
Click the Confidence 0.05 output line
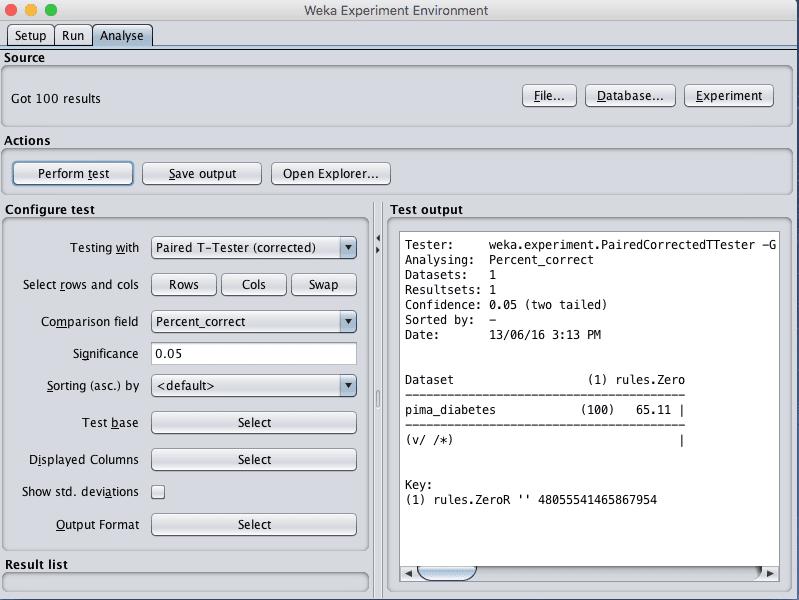pyautogui.click(x=506, y=305)
